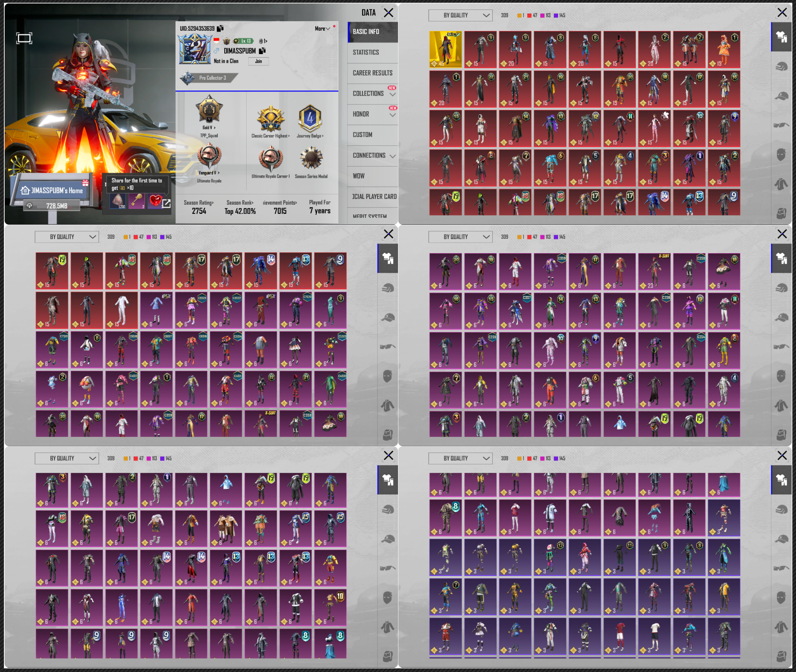Image resolution: width=796 pixels, height=672 pixels.
Task: Click the red quality swatch in top-right panel
Action: pos(529,15)
